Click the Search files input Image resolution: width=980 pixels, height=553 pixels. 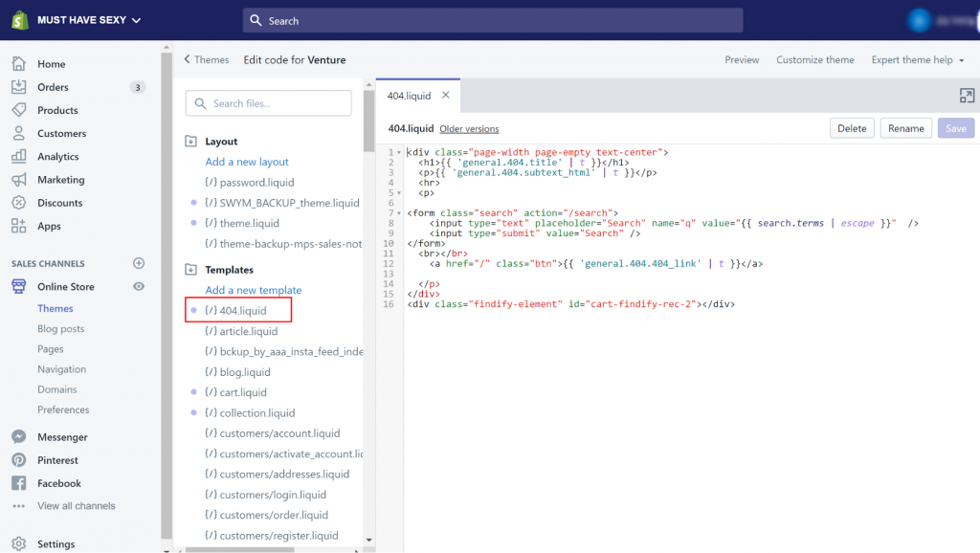(x=269, y=103)
